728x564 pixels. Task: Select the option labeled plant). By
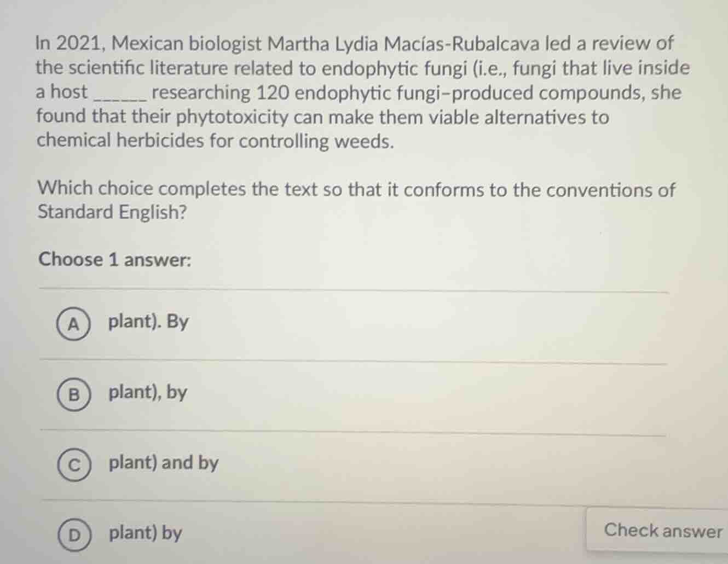(147, 322)
